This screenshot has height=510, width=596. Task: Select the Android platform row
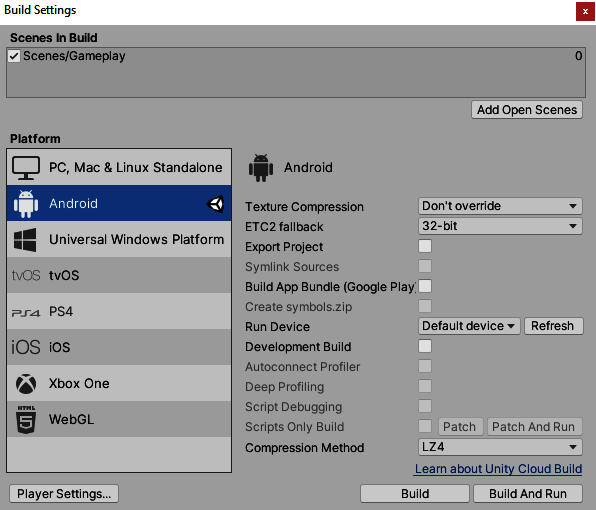(x=119, y=203)
